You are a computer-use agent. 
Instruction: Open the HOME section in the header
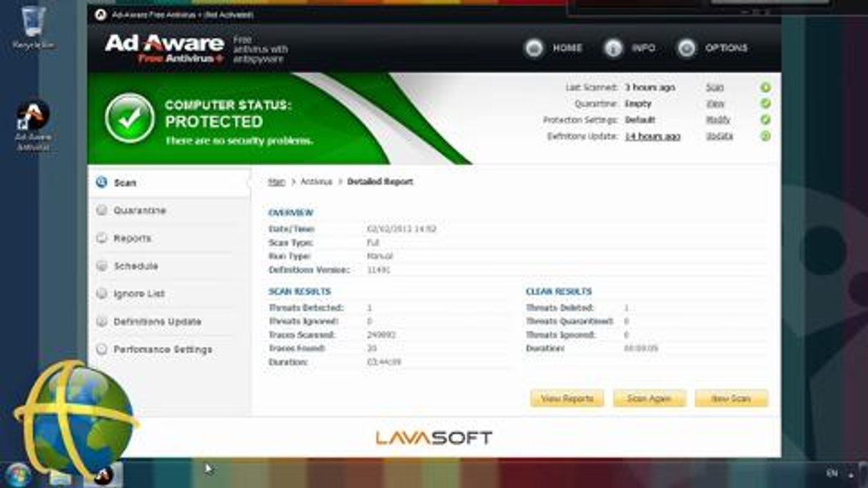click(553, 48)
